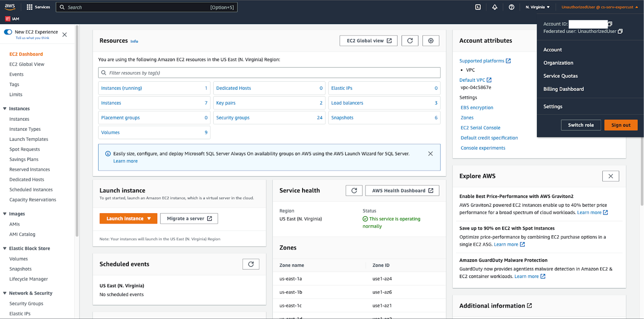This screenshot has height=319, width=644.
Task: Focus the Filter resources by tag field
Action: pos(269,73)
